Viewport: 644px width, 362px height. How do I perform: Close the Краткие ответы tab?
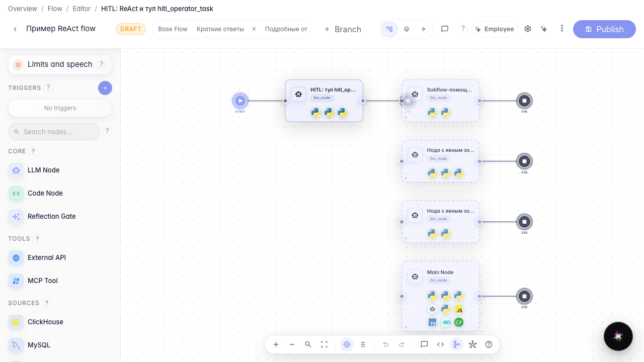coord(254,29)
